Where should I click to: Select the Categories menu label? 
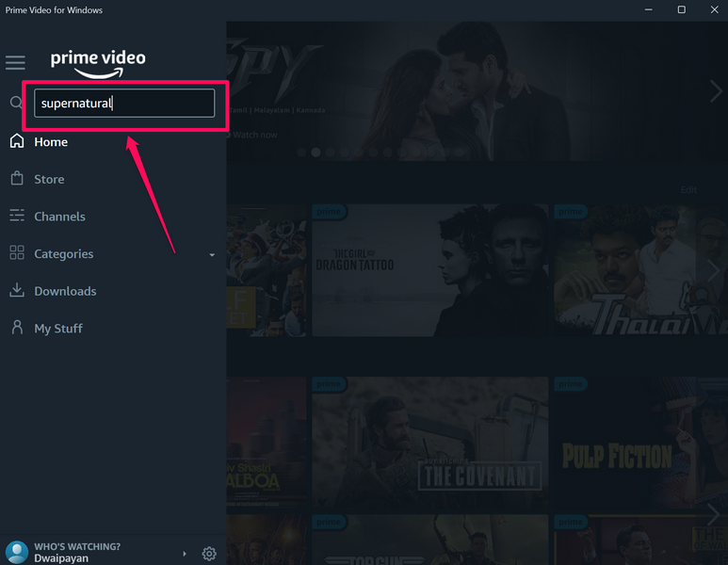point(64,254)
